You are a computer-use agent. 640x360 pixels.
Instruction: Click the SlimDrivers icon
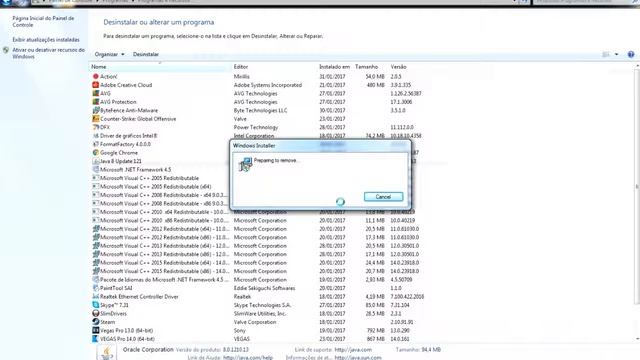96,313
